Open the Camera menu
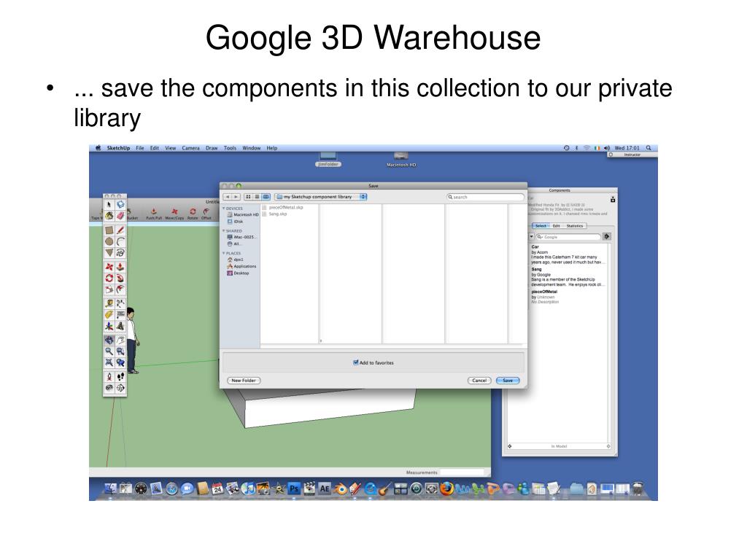The height and width of the screenshot is (560, 747). (190, 148)
